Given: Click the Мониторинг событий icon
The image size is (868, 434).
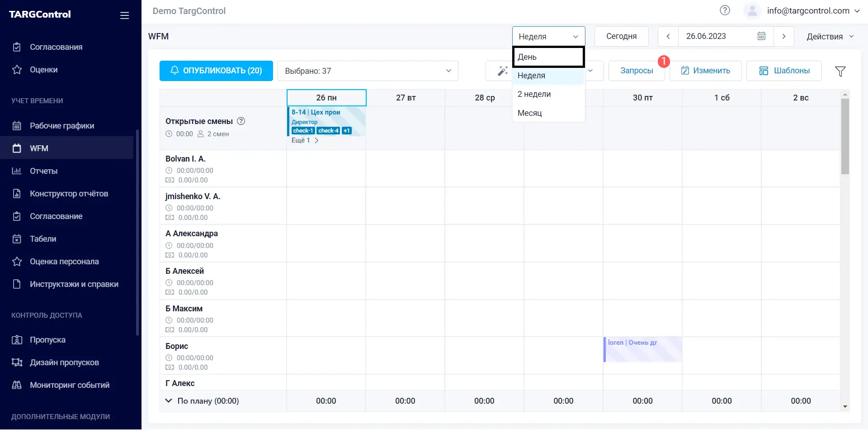Looking at the screenshot, I should (x=17, y=385).
